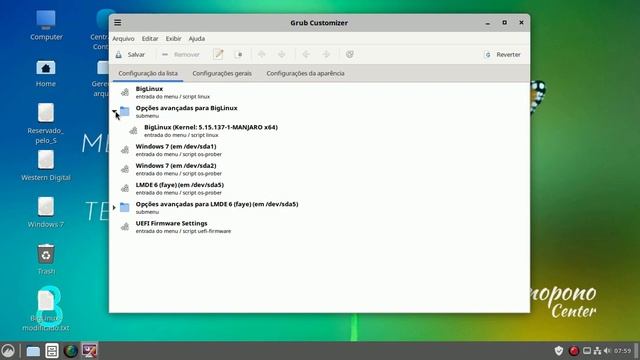This screenshot has height=360, width=640.
Task: Expand Opções avançadas para LMDE 6 submenu
Action: [x=114, y=207]
